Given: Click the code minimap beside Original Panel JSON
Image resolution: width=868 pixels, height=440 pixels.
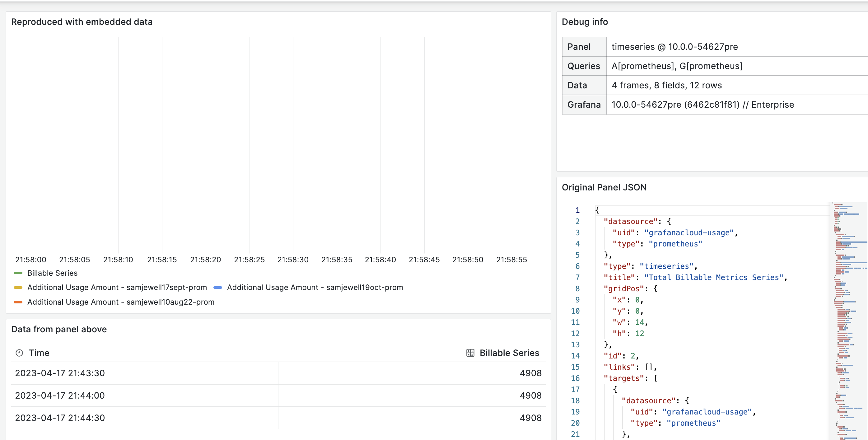Looking at the screenshot, I should tap(846, 320).
